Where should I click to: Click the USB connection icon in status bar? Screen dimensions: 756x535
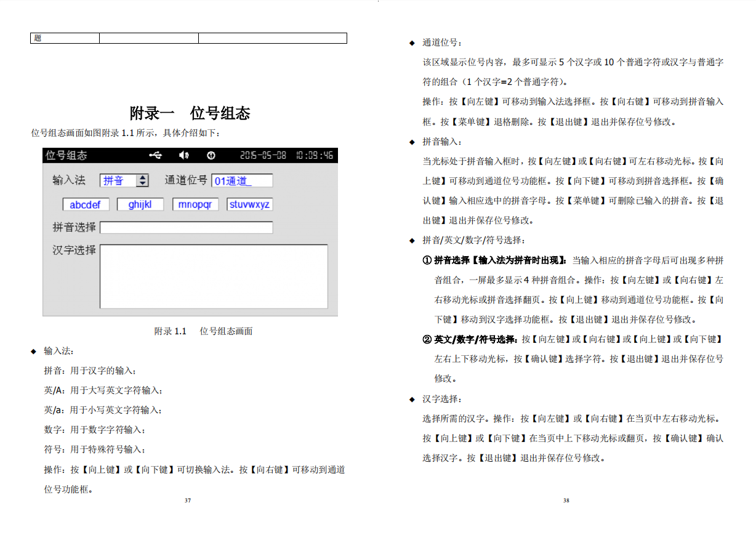pyautogui.click(x=155, y=155)
